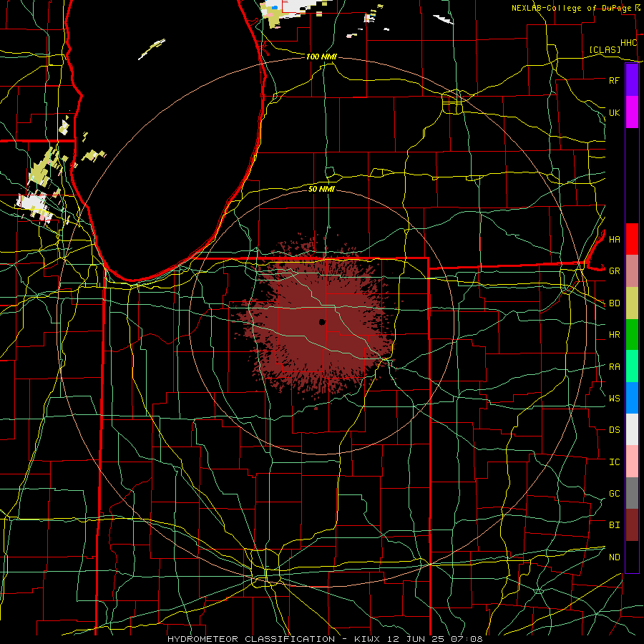644x644 pixels.
Task: Click the 07:08 timestamp
Action: coord(469,639)
